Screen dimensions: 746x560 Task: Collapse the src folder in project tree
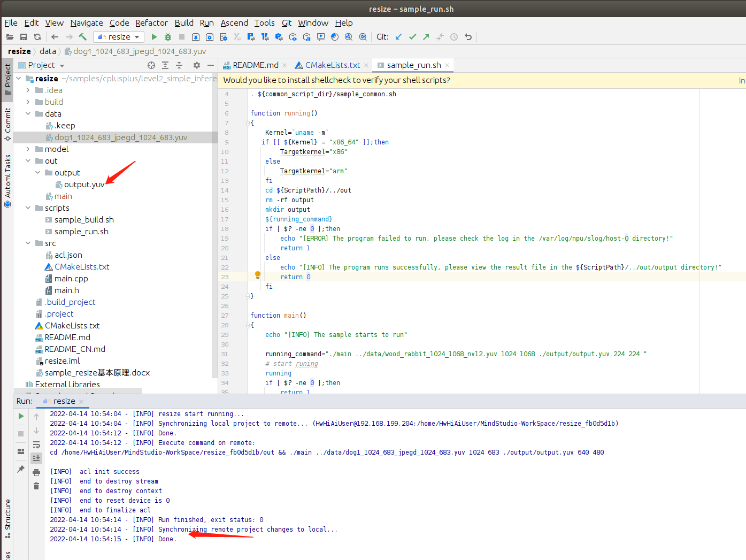coord(28,243)
